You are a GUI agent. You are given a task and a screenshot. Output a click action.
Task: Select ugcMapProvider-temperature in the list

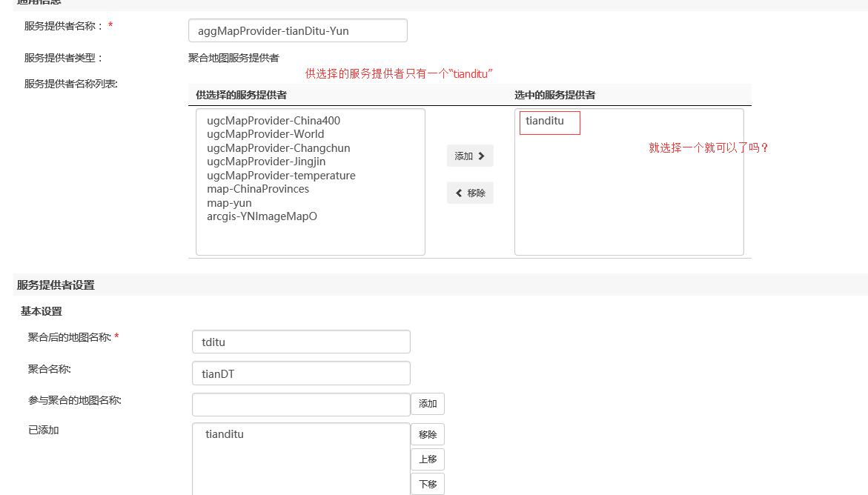click(x=281, y=176)
